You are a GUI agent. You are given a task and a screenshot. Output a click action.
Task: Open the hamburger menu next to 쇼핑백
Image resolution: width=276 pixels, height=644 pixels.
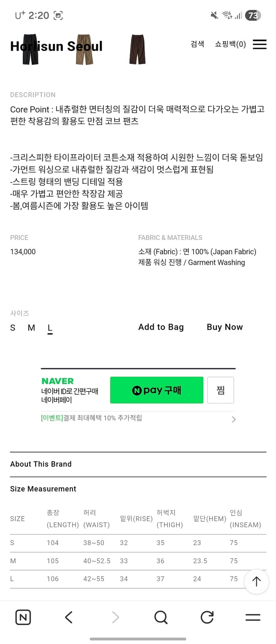pyautogui.click(x=260, y=44)
